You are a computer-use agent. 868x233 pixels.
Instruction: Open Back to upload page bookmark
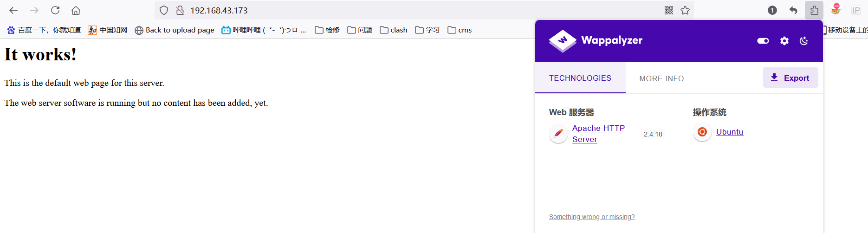tap(175, 30)
